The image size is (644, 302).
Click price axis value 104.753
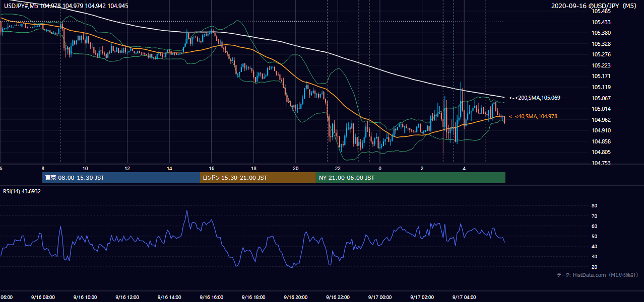click(601, 163)
